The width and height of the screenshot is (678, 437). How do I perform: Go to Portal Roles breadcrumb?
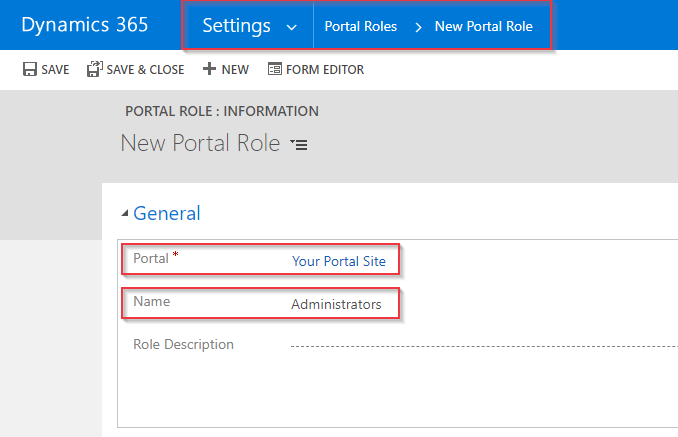pyautogui.click(x=361, y=26)
